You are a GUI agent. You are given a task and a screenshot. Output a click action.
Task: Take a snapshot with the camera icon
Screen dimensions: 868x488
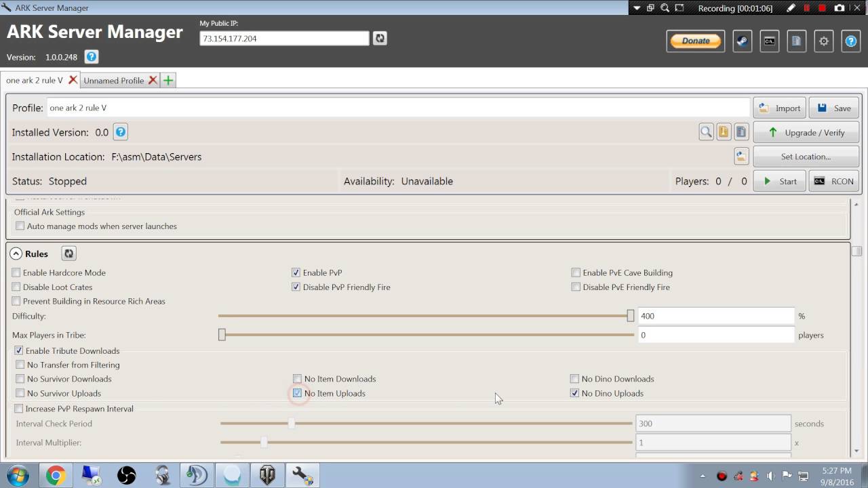point(840,8)
